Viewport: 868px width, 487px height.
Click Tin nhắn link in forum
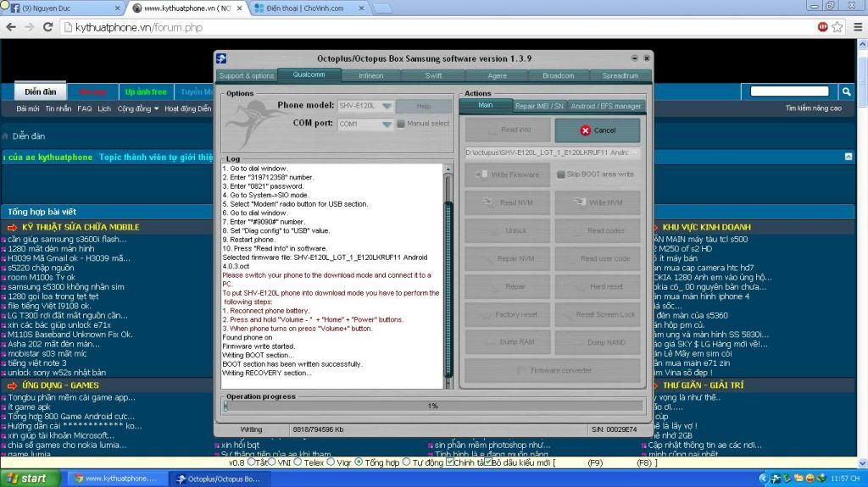(58, 108)
